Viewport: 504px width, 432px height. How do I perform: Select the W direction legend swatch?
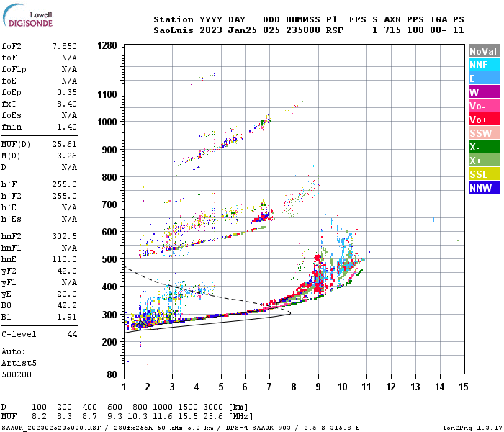pos(484,92)
